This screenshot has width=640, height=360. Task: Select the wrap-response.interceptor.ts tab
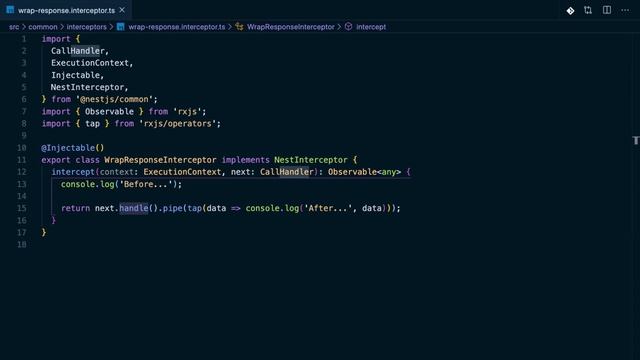pos(65,10)
